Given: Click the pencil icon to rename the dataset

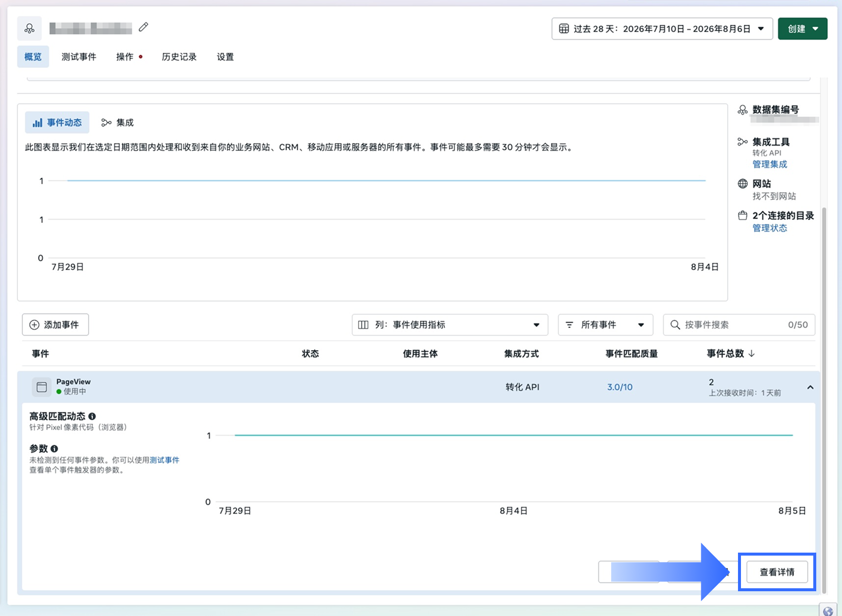Looking at the screenshot, I should click(x=143, y=27).
